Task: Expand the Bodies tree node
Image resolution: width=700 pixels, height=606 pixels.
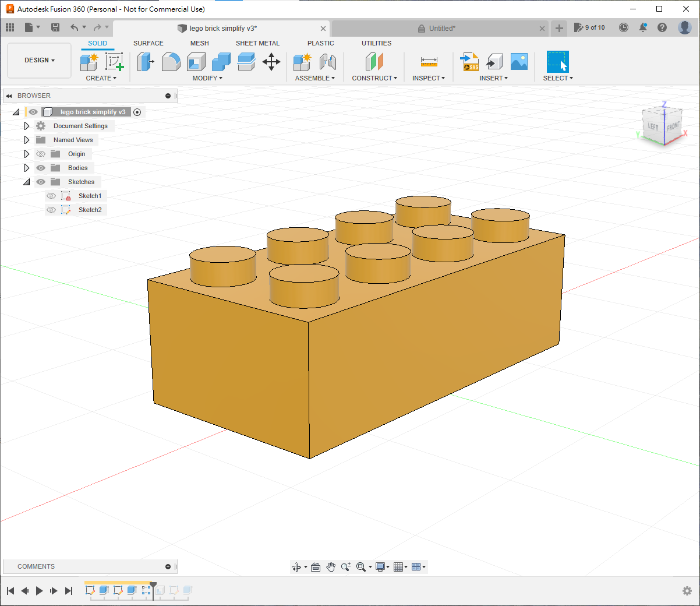Action: coord(26,168)
